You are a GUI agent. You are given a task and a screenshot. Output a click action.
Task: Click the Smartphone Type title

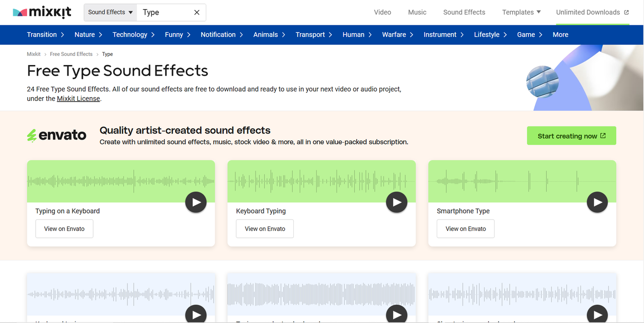tap(463, 211)
